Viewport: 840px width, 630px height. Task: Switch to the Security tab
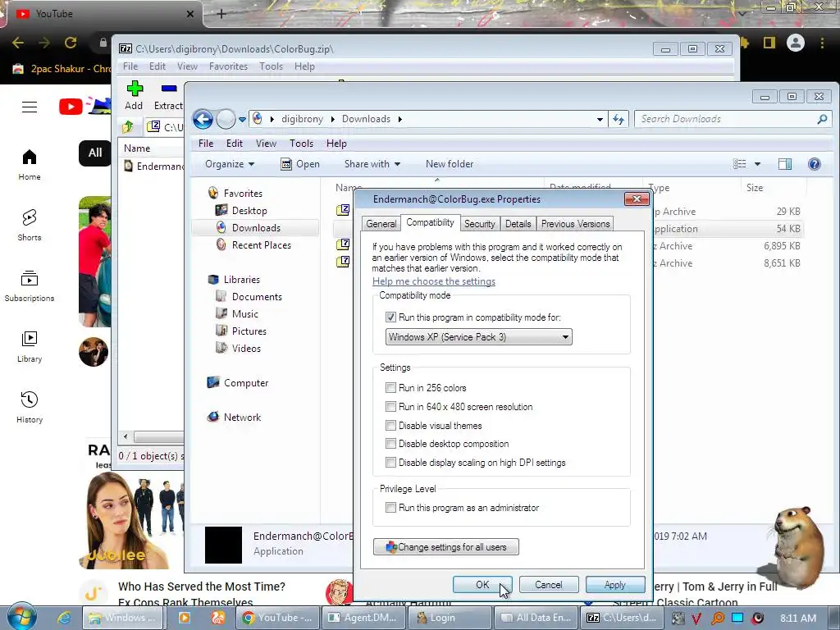point(479,224)
